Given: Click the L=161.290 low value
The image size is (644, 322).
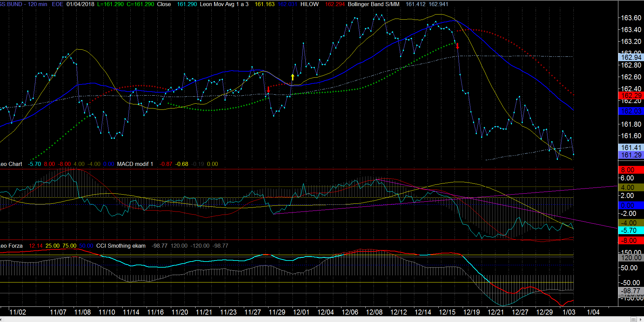Looking at the screenshot, I should coord(110,4).
